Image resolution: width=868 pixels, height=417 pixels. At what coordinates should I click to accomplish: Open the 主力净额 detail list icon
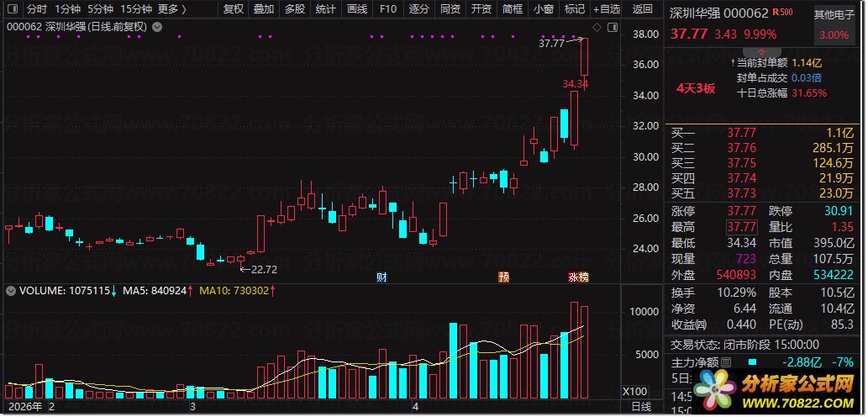pyautogui.click(x=726, y=362)
